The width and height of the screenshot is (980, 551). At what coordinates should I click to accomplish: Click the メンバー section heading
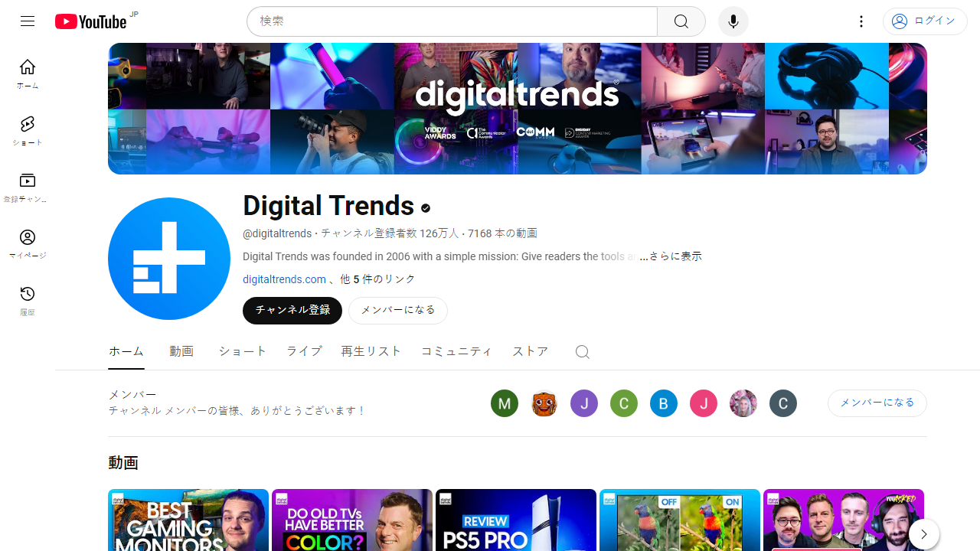click(x=132, y=395)
